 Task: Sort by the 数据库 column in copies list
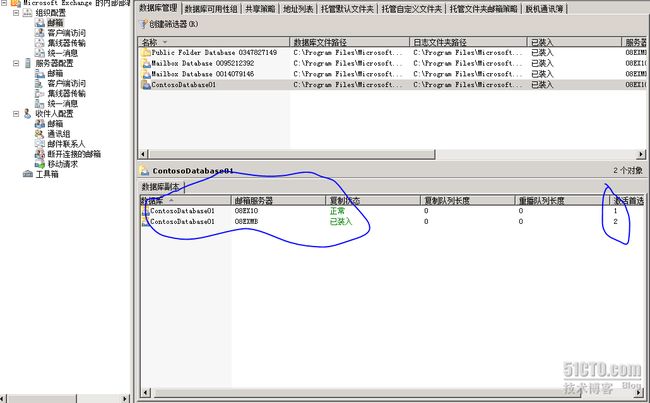tap(185, 201)
